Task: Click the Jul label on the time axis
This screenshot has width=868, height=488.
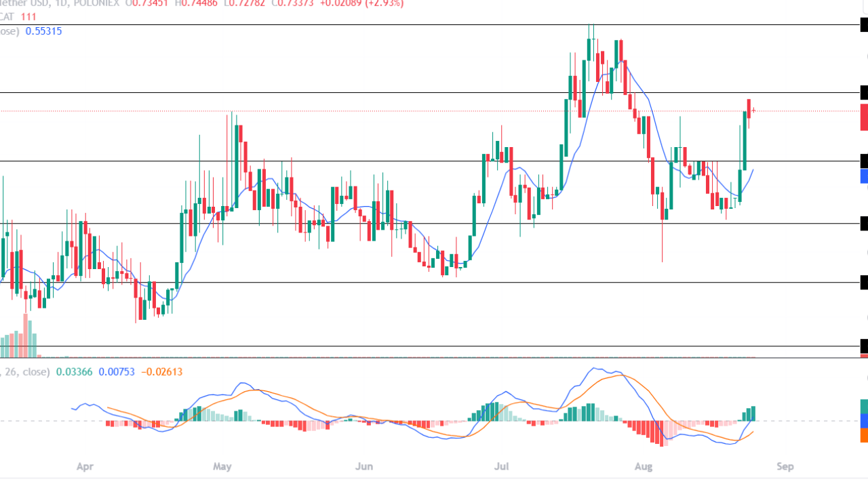Action: [502, 466]
